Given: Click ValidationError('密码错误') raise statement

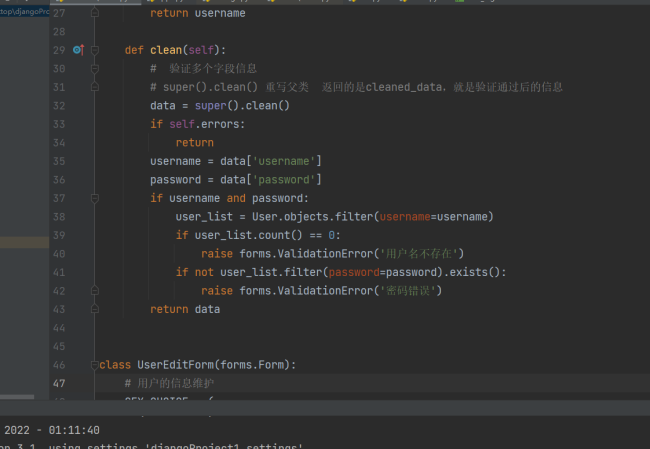Looking at the screenshot, I should [x=322, y=291].
